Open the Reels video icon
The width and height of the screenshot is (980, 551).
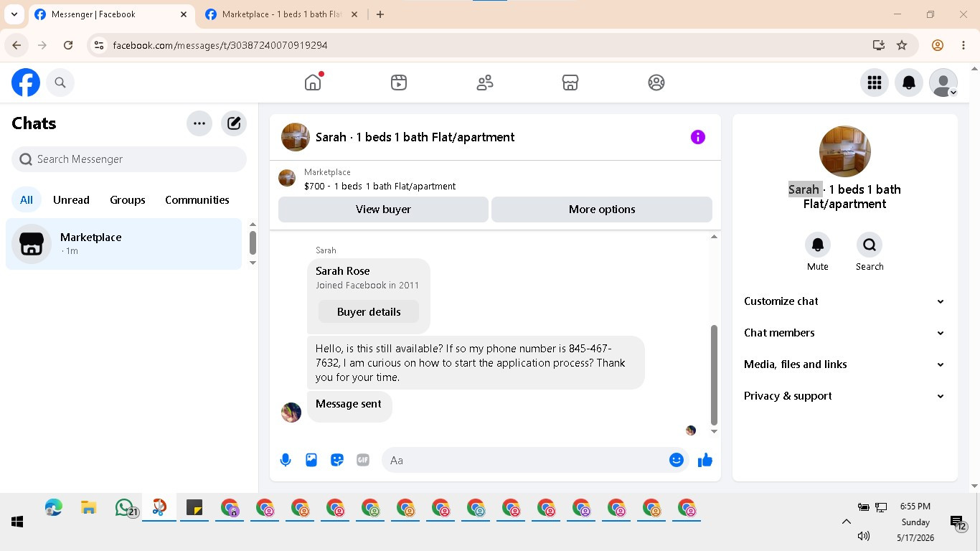tap(399, 83)
